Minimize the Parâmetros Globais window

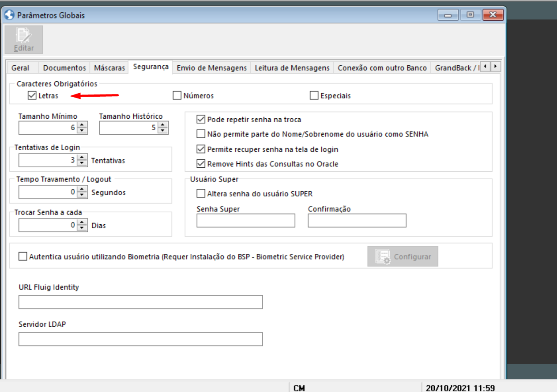[x=448, y=15]
